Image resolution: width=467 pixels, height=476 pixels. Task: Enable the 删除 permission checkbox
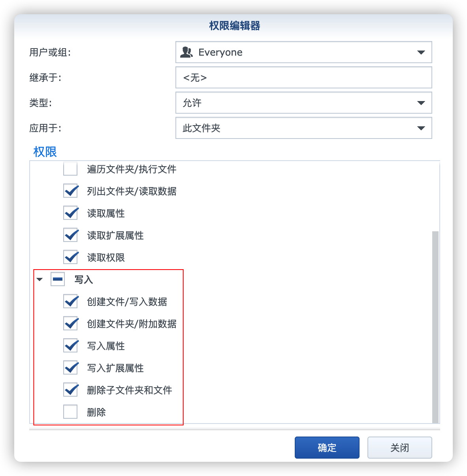click(x=70, y=412)
